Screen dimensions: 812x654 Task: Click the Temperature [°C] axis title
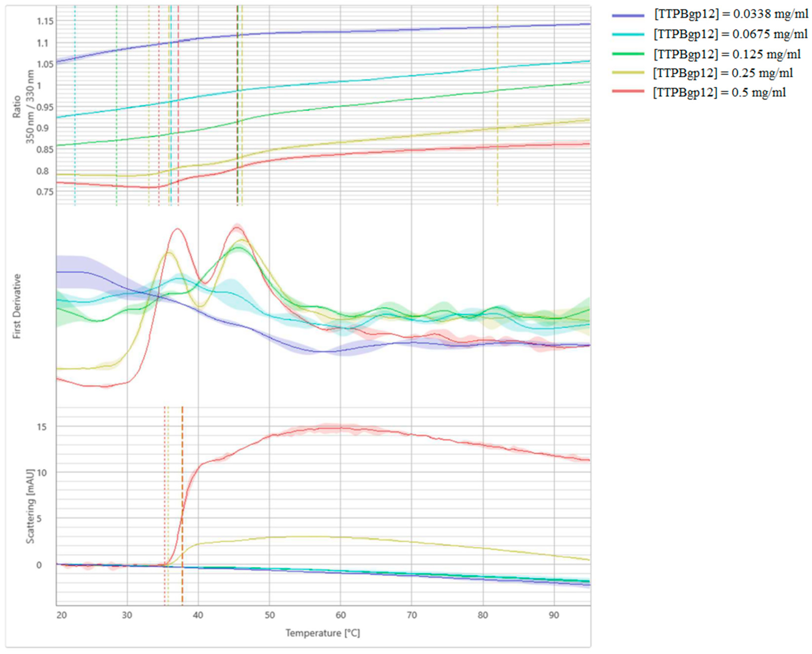(x=323, y=633)
